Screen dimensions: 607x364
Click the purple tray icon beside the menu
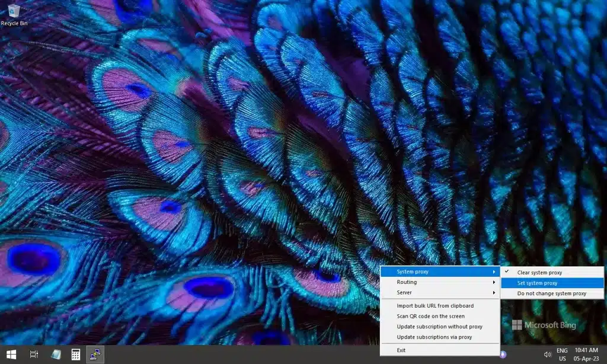(x=503, y=355)
